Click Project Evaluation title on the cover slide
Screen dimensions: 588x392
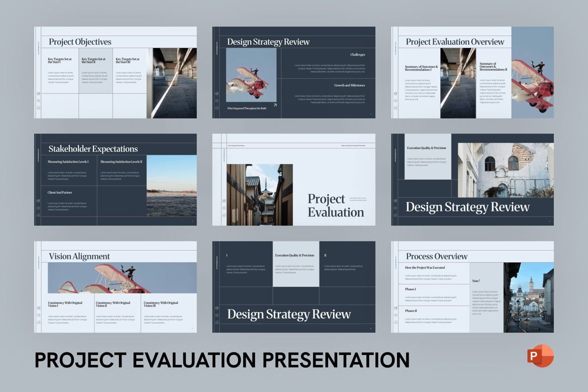click(x=336, y=206)
